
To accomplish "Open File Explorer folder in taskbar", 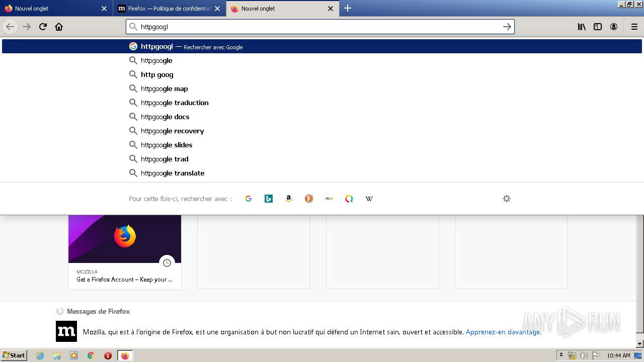I will click(x=57, y=355).
